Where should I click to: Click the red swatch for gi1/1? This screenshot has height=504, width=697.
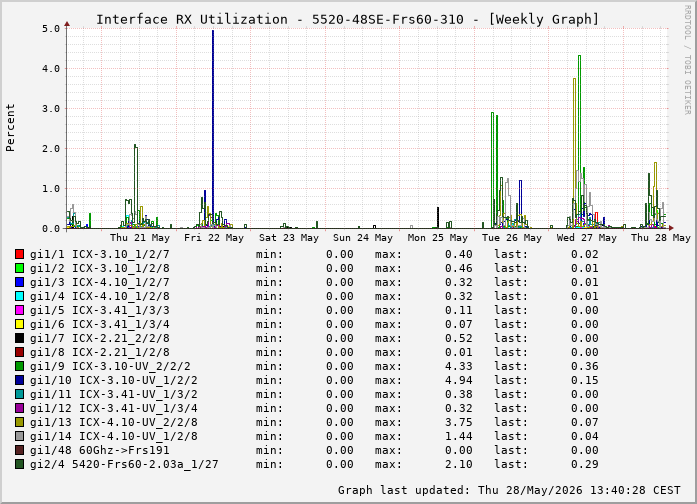point(19,254)
